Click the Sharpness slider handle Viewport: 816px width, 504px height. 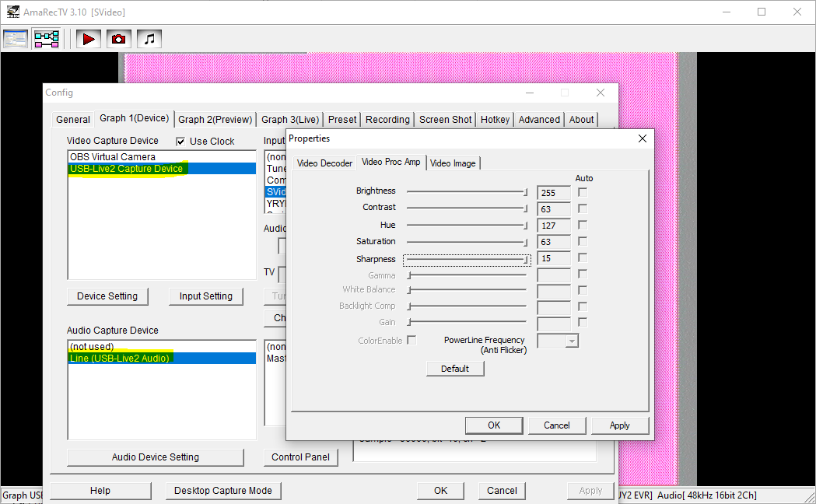click(x=526, y=259)
